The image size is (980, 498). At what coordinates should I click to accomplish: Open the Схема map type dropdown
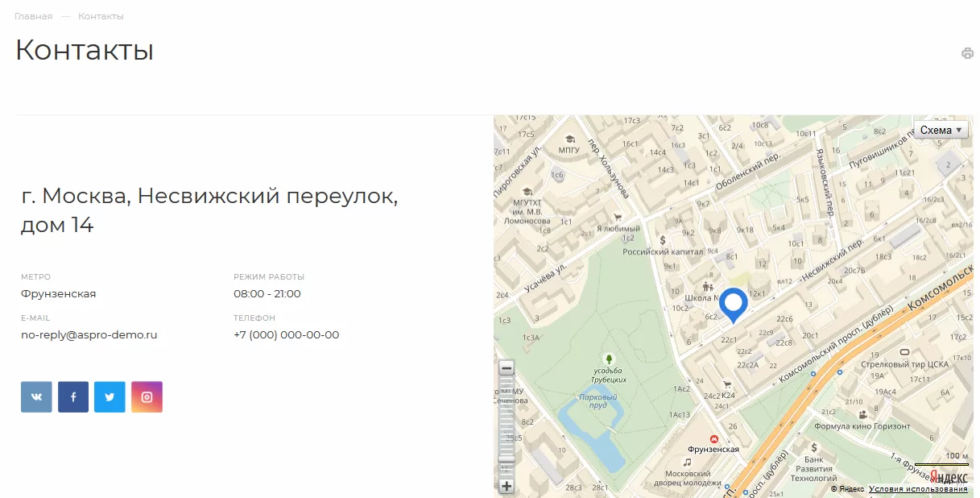point(941,130)
